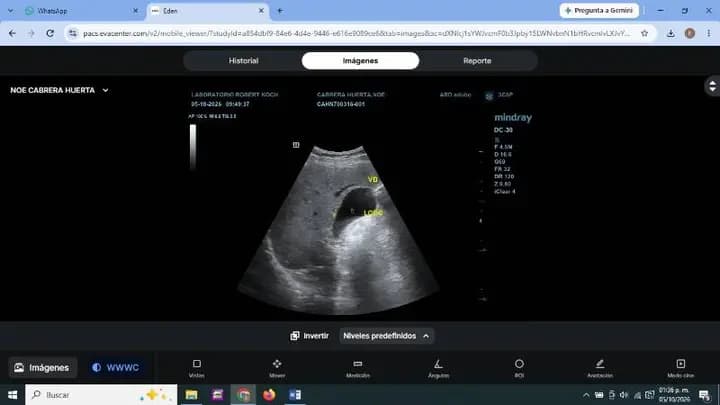Open File Explorer from the taskbar
720x405 pixels.
coord(191,395)
